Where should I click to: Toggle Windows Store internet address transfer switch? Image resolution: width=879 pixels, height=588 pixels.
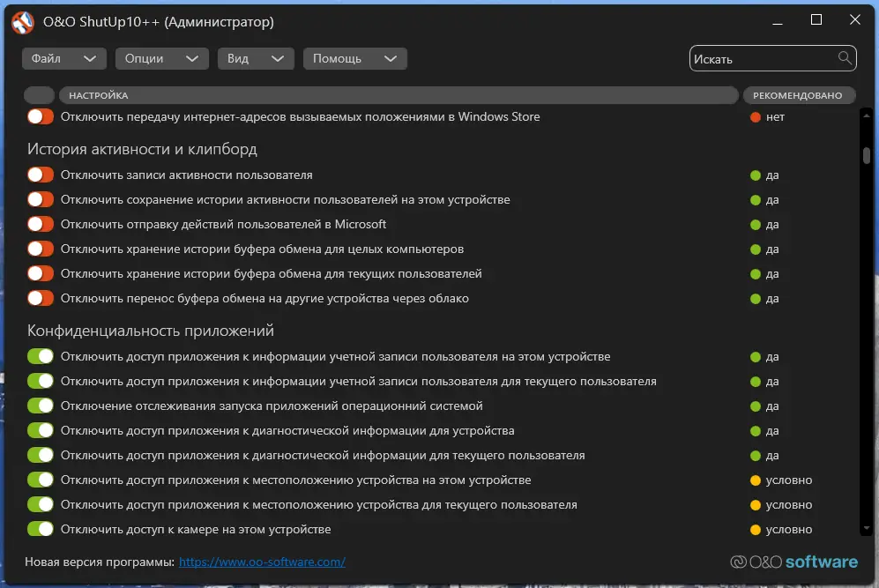click(x=41, y=117)
